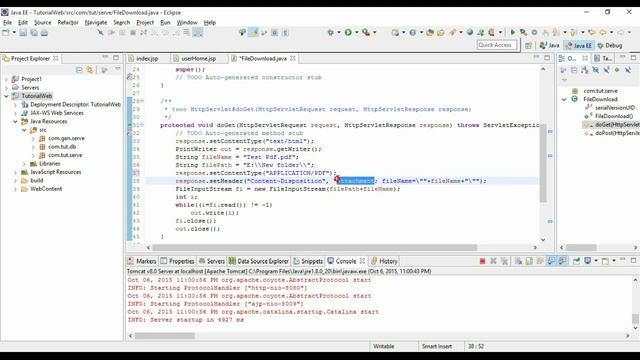The image size is (640, 360).
Task: Expand the Project1 tree node
Action: [x=7, y=79]
